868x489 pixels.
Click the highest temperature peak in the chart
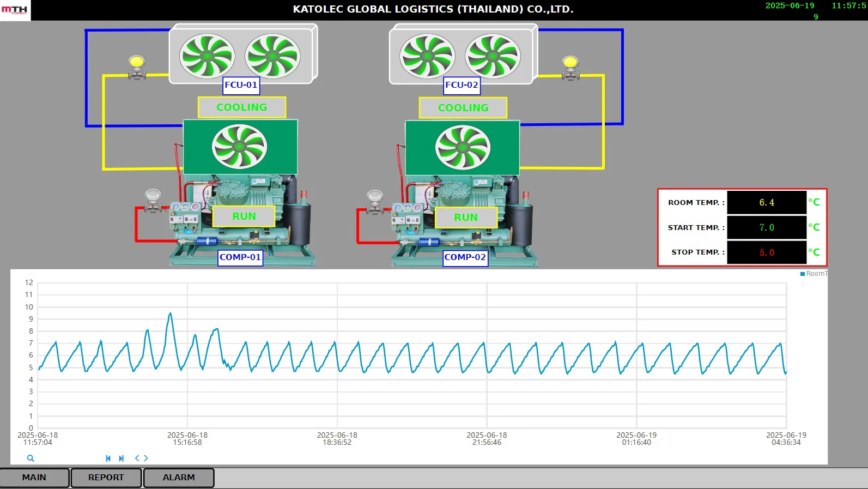(x=171, y=313)
